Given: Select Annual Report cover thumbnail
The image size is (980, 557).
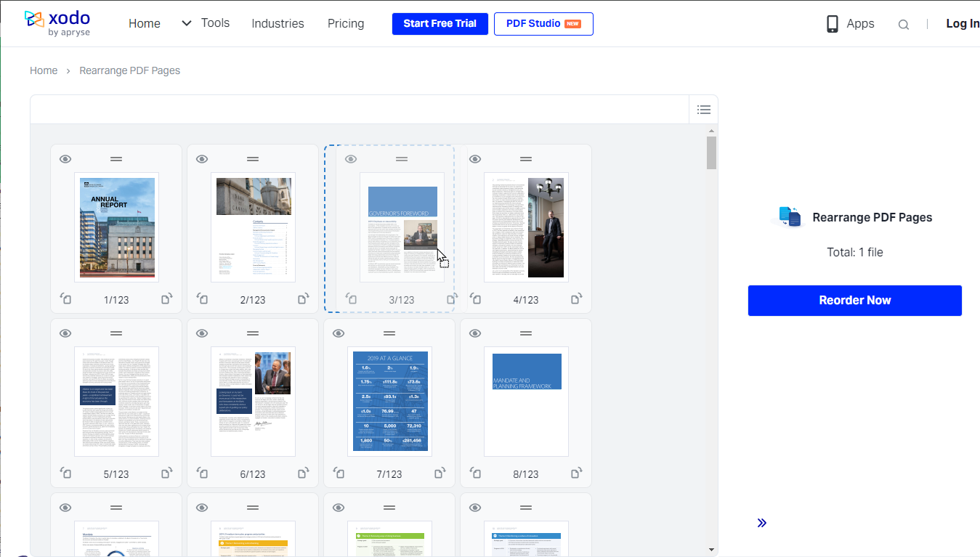Looking at the screenshot, I should click(x=116, y=227).
